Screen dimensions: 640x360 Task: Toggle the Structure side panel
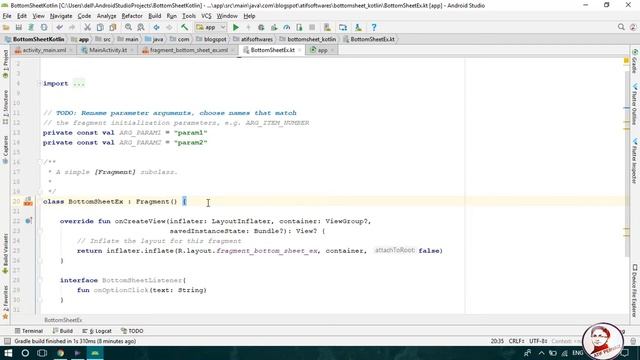5,107
